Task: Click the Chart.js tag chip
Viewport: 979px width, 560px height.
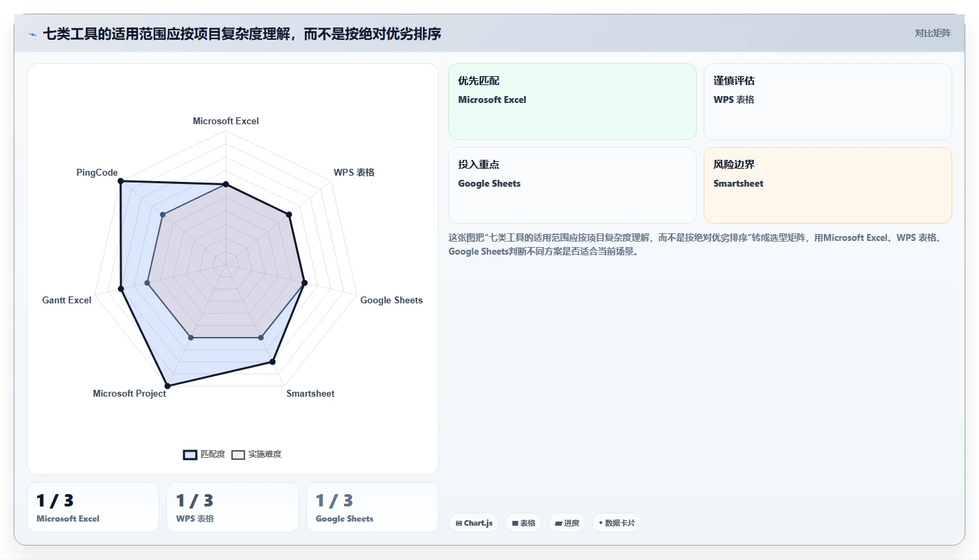Action: click(474, 523)
